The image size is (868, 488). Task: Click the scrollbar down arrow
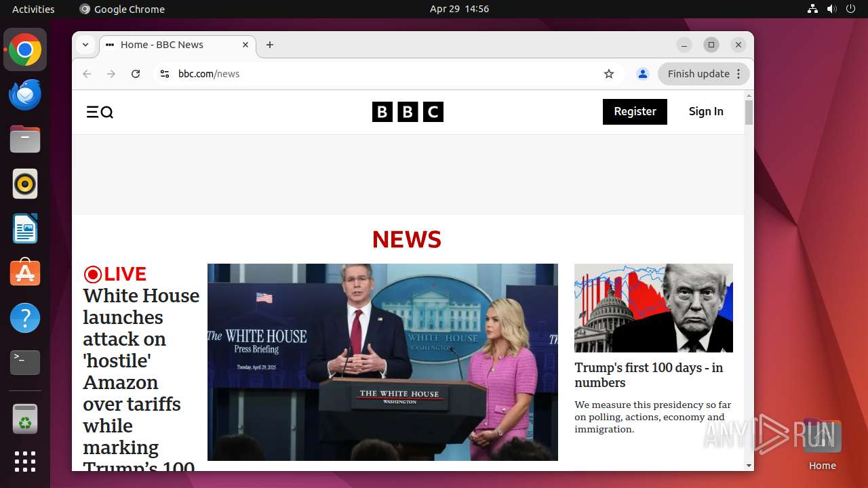pos(749,466)
